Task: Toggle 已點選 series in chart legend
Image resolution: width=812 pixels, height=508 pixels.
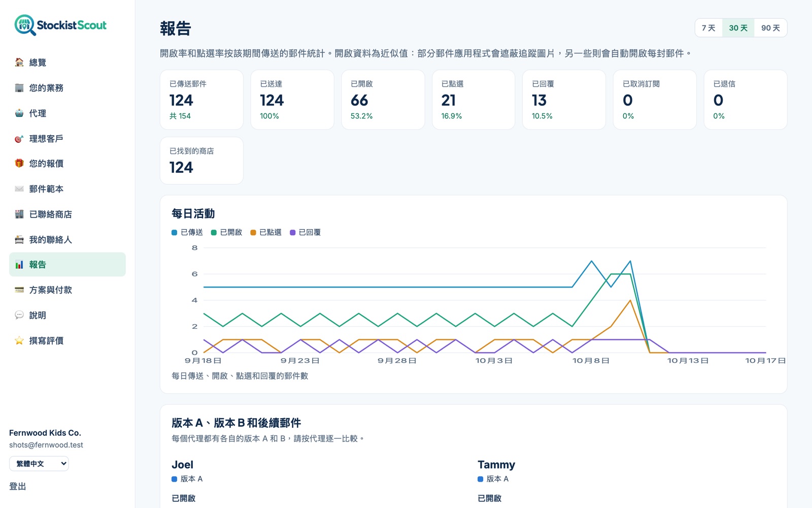Action: tap(266, 232)
